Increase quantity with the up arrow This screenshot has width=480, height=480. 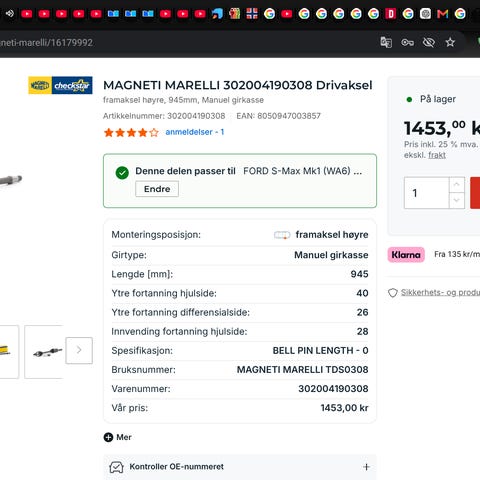(x=457, y=184)
